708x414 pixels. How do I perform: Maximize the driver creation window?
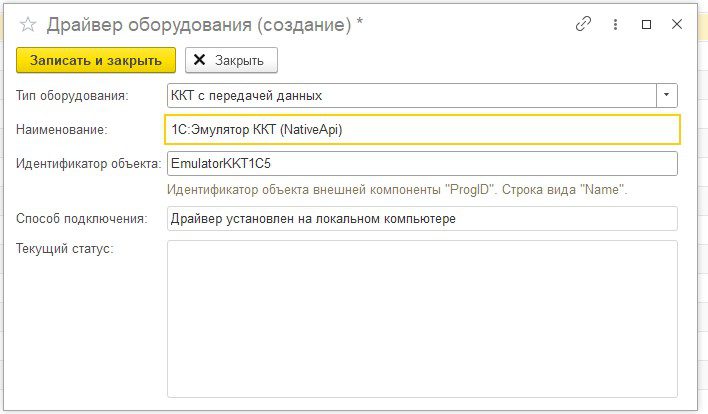coord(646,24)
